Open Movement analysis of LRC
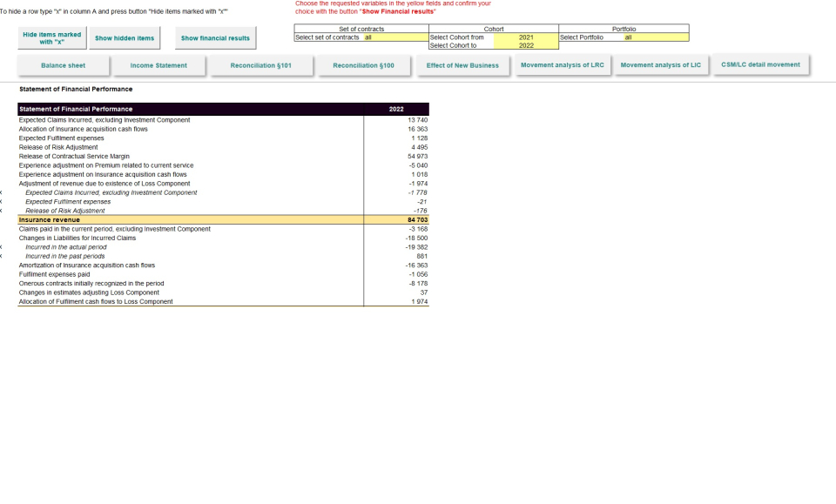836x504 pixels. coord(562,65)
